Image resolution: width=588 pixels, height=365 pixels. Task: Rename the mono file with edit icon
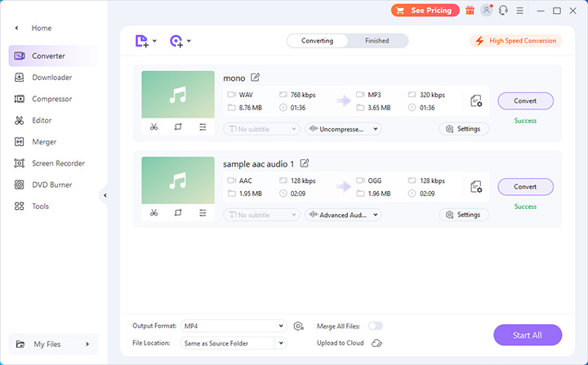pos(255,78)
